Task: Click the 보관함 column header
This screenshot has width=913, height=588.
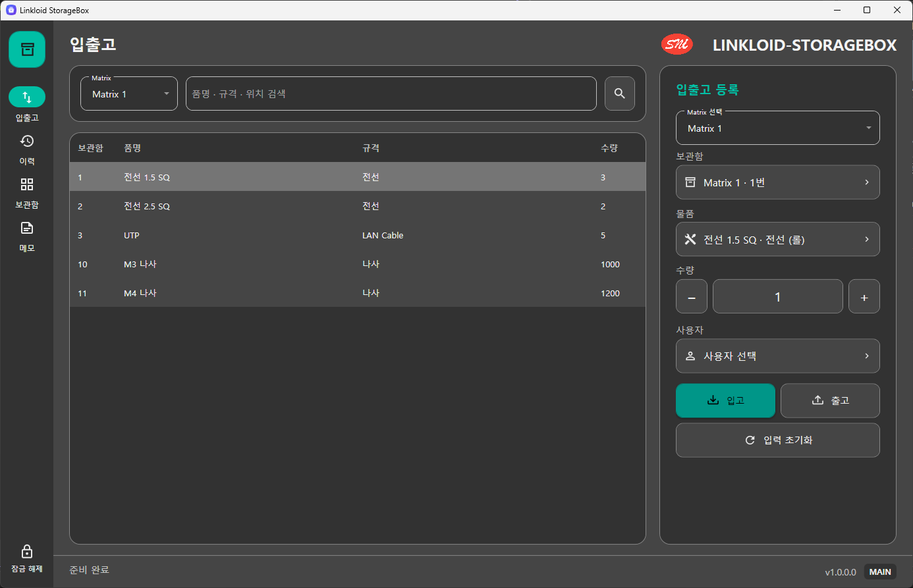Action: click(90, 148)
